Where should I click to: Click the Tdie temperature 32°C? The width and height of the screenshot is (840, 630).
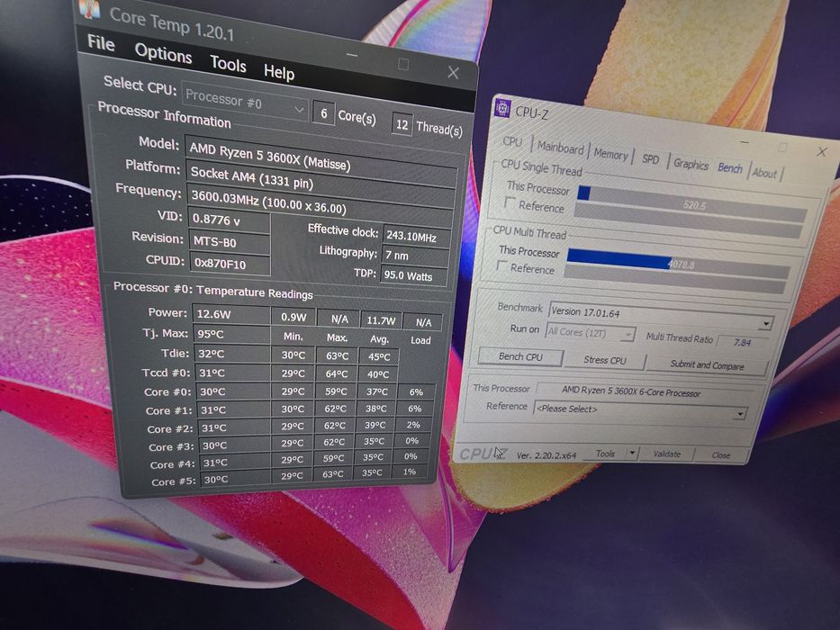pyautogui.click(x=231, y=354)
